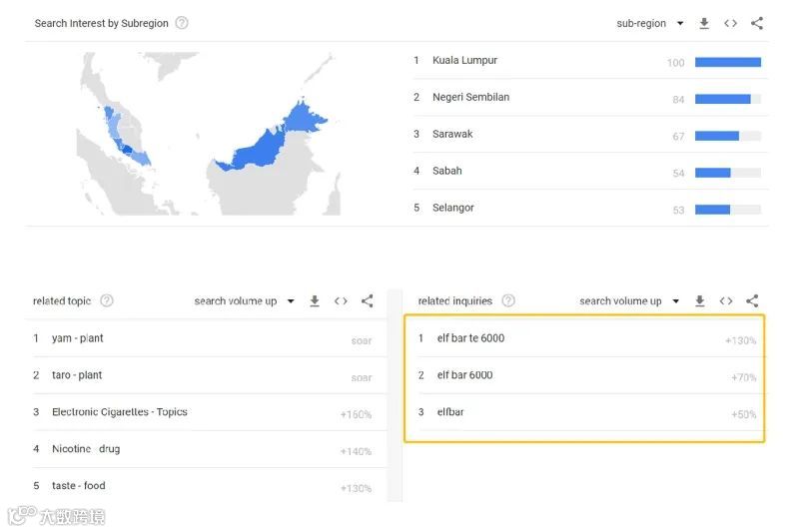The width and height of the screenshot is (799, 532).
Task: Share the related topic list
Action: point(367,300)
